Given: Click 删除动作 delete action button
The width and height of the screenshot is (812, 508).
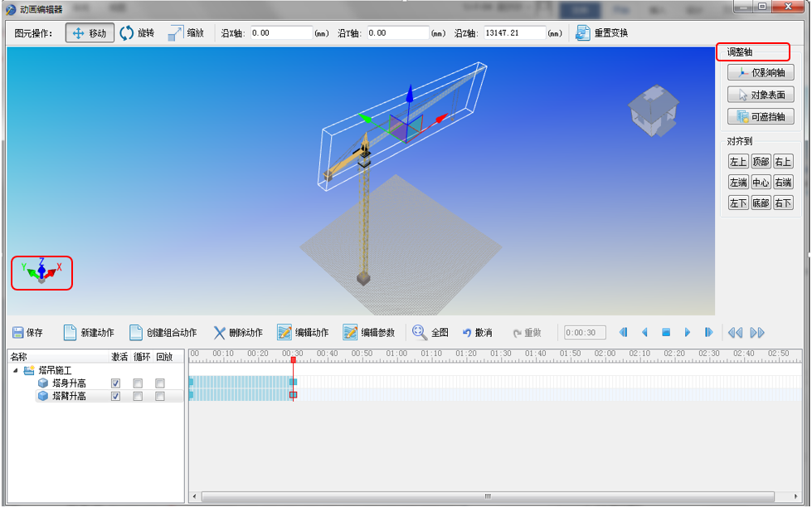Looking at the screenshot, I should point(238,332).
